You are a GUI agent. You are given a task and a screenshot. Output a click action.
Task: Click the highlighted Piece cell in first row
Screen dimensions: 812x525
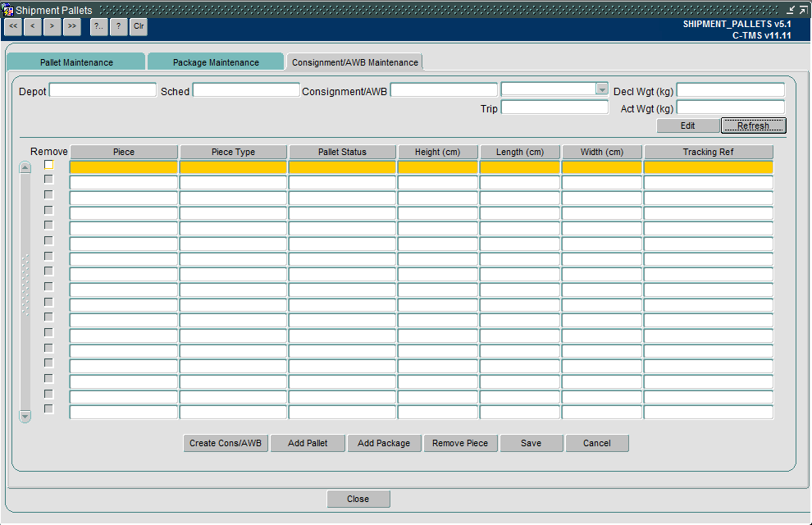click(124, 167)
